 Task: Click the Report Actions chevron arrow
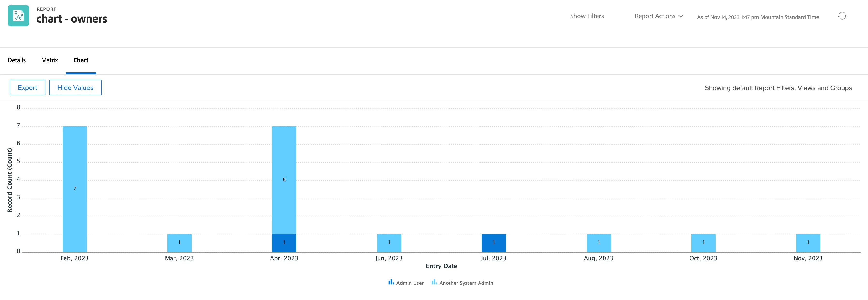pyautogui.click(x=681, y=16)
